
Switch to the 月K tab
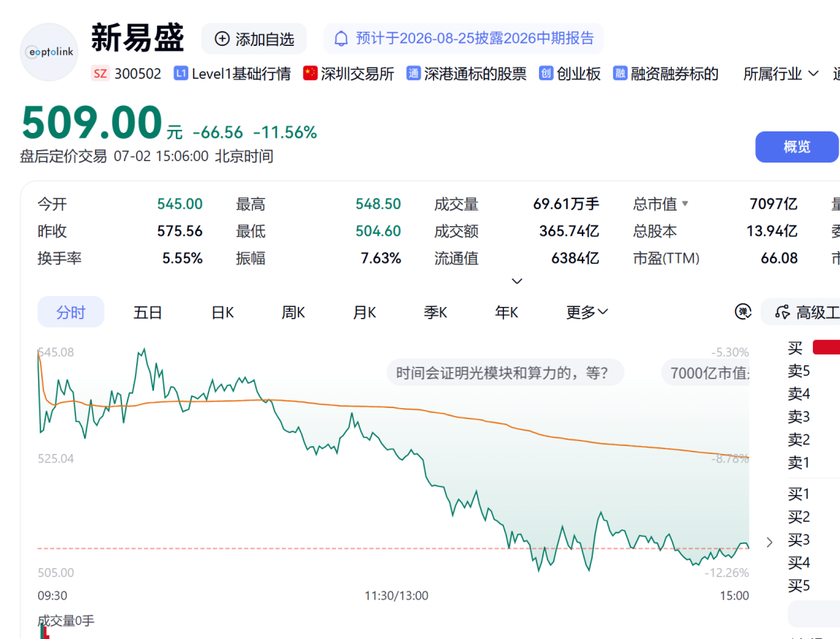pos(364,313)
